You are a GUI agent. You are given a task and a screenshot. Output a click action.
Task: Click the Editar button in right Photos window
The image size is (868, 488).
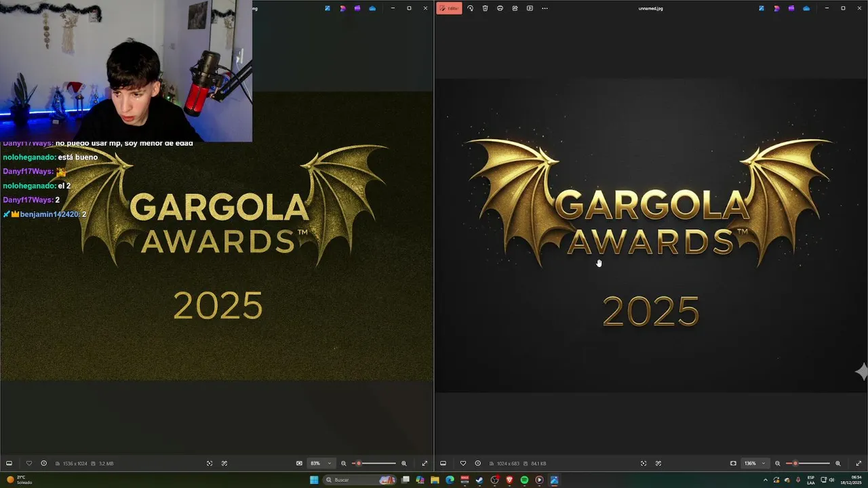(449, 8)
